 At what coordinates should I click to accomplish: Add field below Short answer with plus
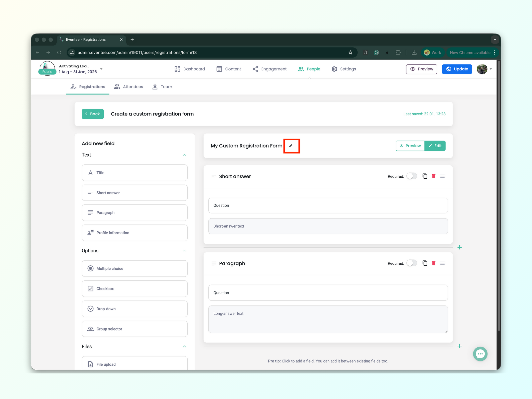click(459, 247)
